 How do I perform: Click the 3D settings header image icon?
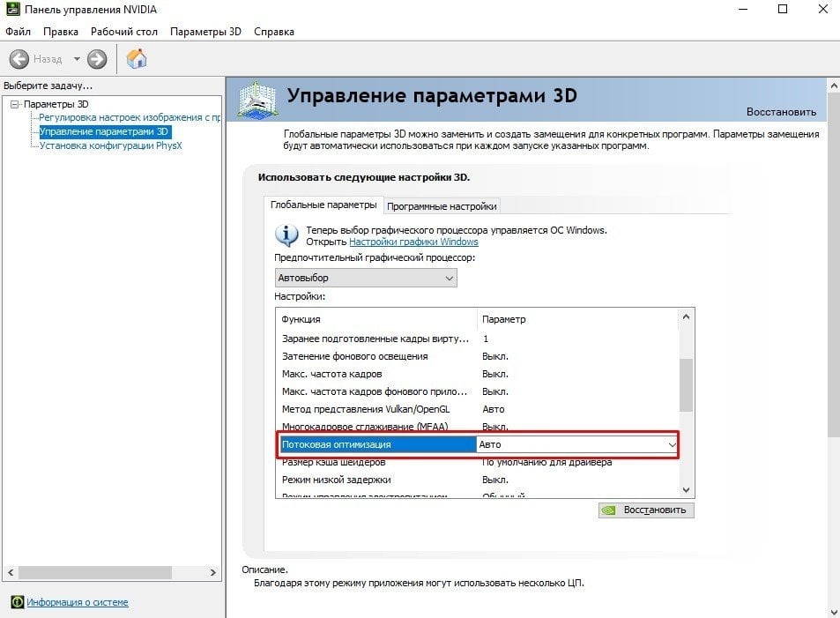pos(257,101)
